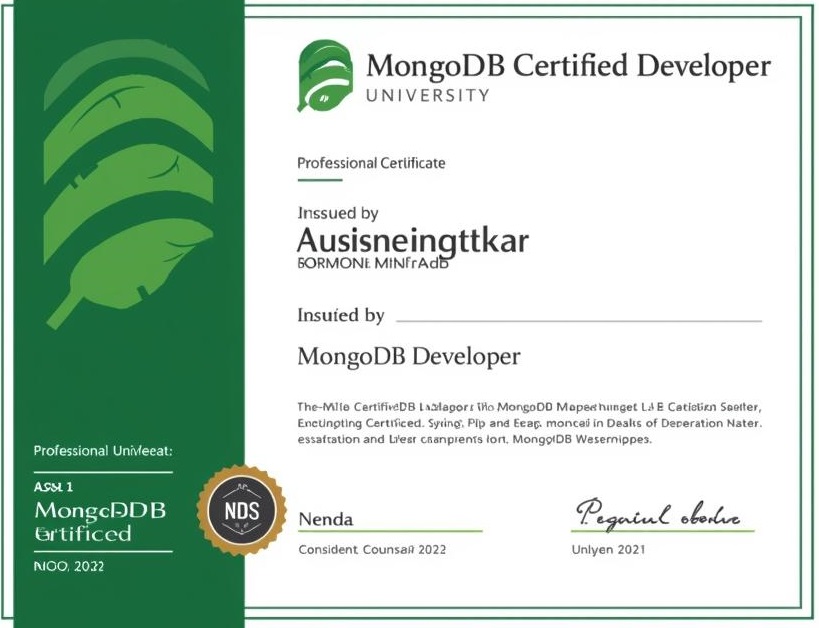819x628 pixels.
Task: Click the 'Nenda' signature name
Action: 326,519
